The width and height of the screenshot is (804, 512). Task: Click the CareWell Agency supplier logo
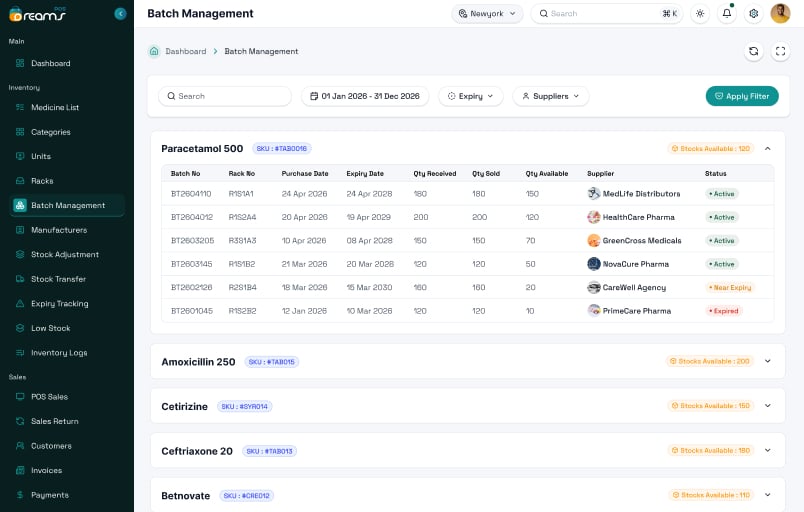point(594,288)
